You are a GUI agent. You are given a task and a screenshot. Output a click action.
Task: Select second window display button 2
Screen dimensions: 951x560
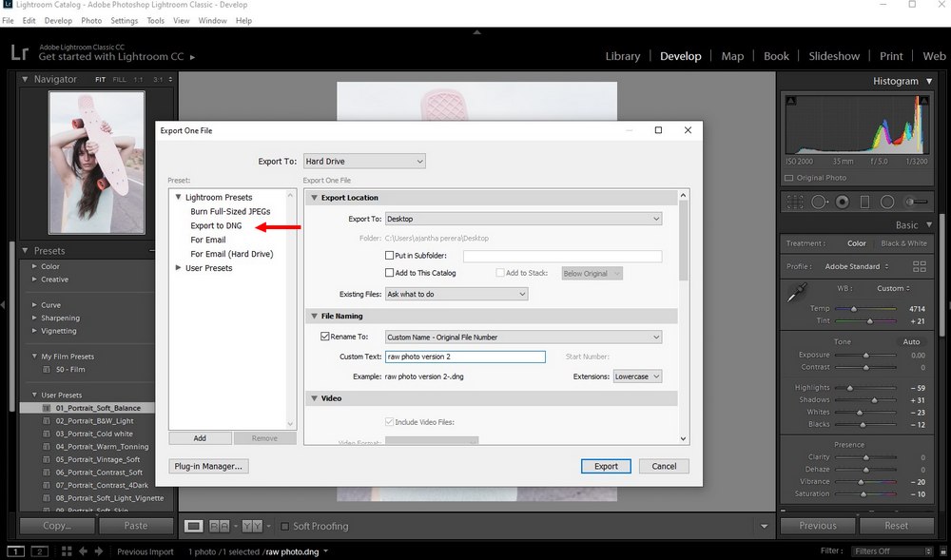pos(39,551)
